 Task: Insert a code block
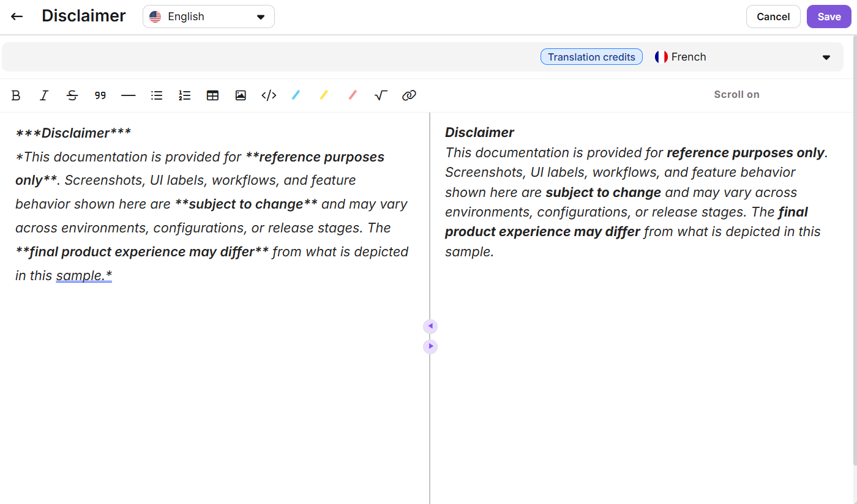pyautogui.click(x=269, y=95)
